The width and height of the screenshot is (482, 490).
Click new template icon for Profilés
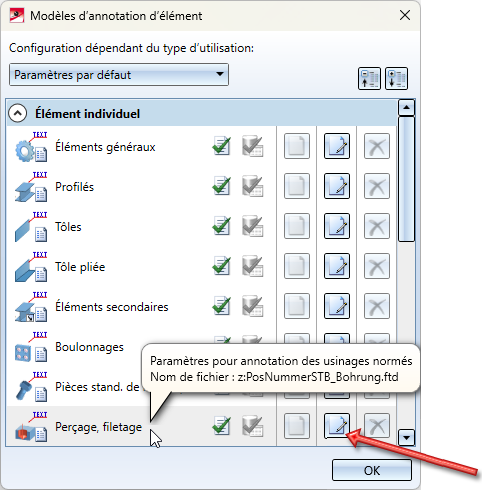297,186
